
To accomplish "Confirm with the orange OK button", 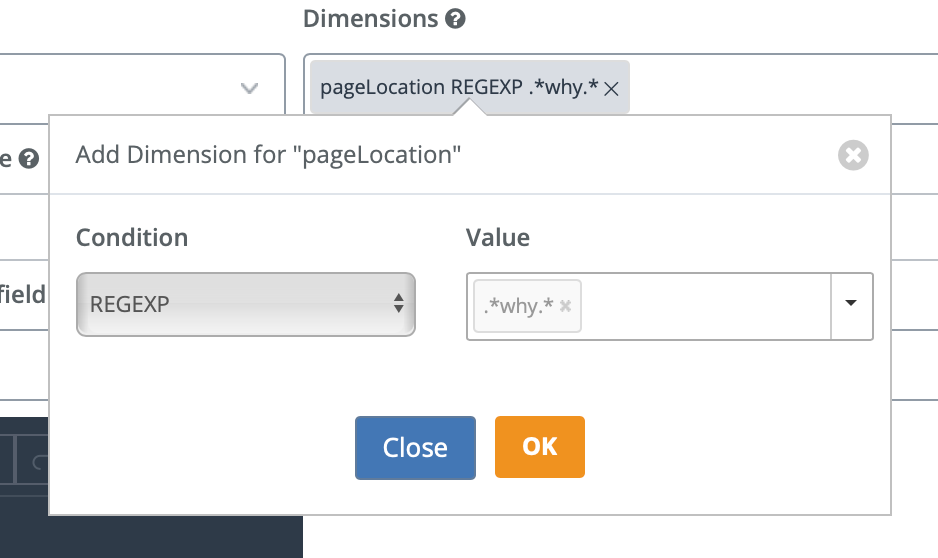I will (x=539, y=447).
